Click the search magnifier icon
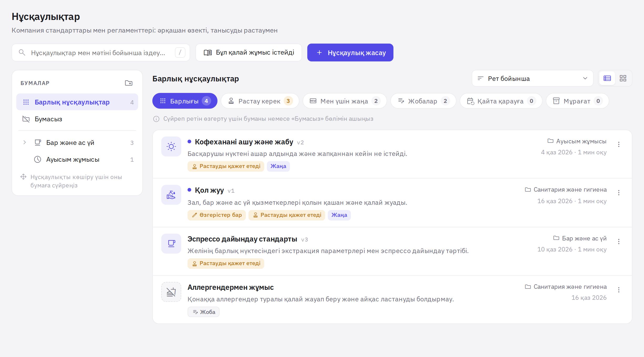The height and width of the screenshot is (357, 644). click(22, 52)
